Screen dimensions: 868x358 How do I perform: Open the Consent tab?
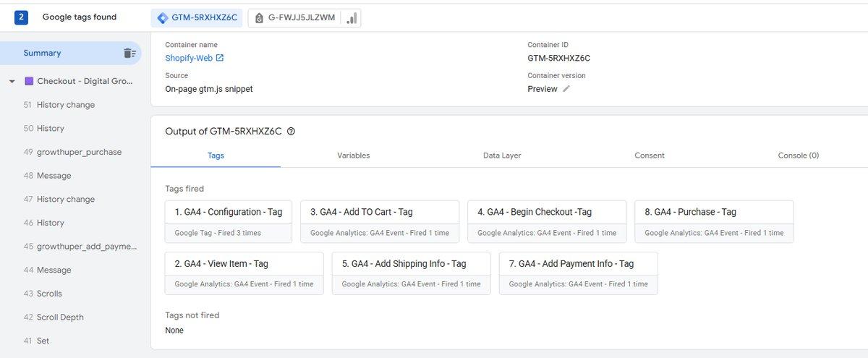coord(650,155)
